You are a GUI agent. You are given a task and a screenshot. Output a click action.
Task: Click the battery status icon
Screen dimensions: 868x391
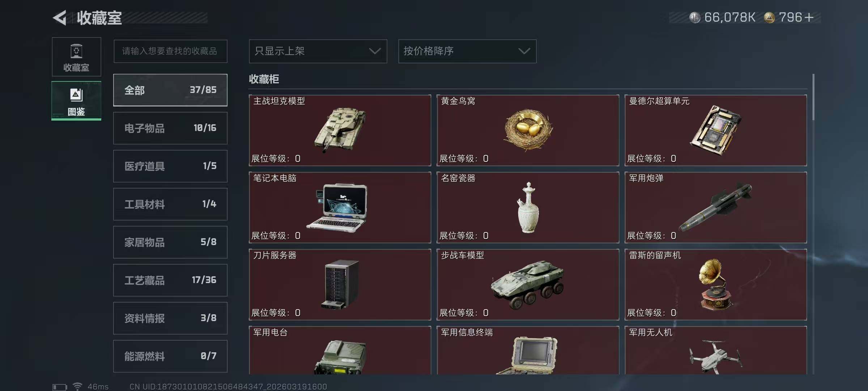(x=60, y=387)
